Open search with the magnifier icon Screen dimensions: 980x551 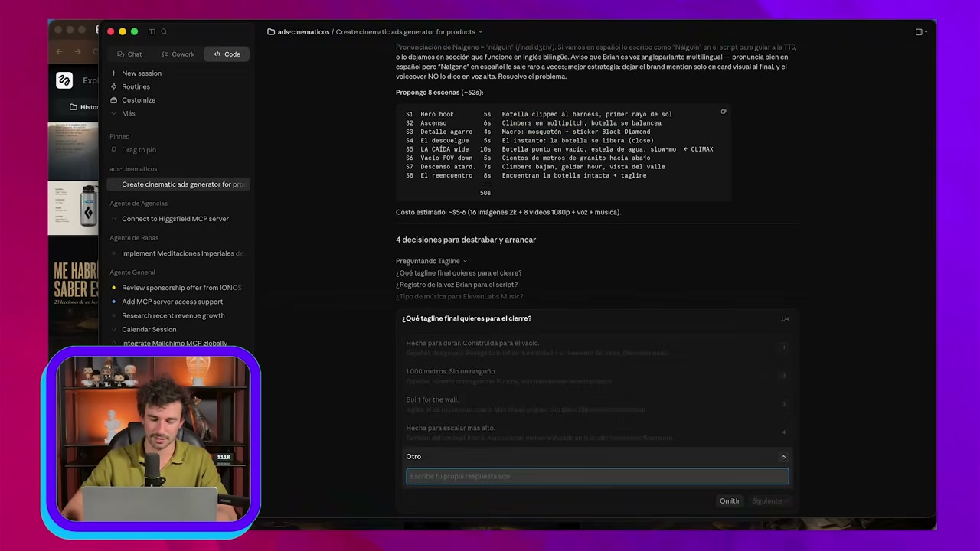tap(164, 31)
